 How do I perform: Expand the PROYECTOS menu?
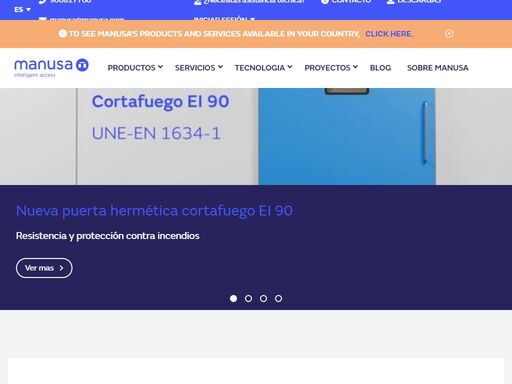point(331,68)
